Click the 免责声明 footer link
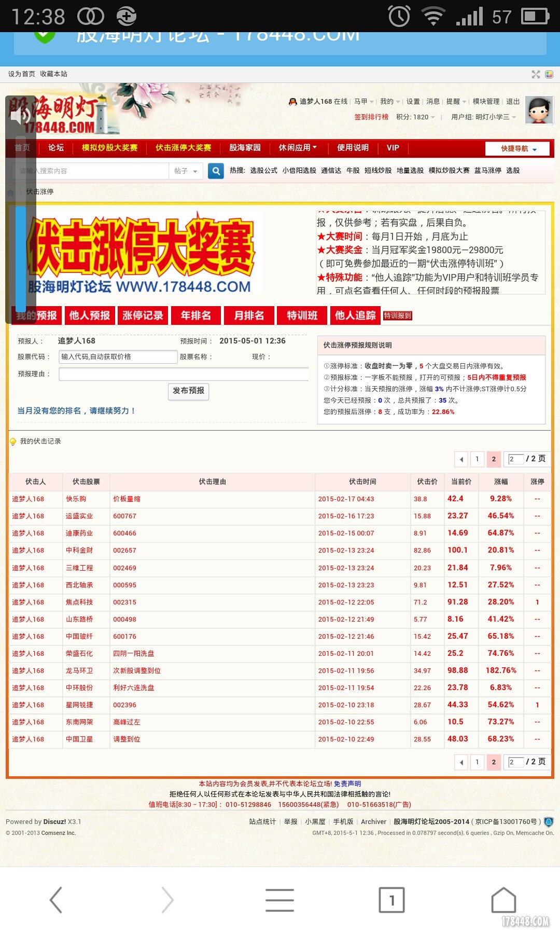 pos(347,784)
